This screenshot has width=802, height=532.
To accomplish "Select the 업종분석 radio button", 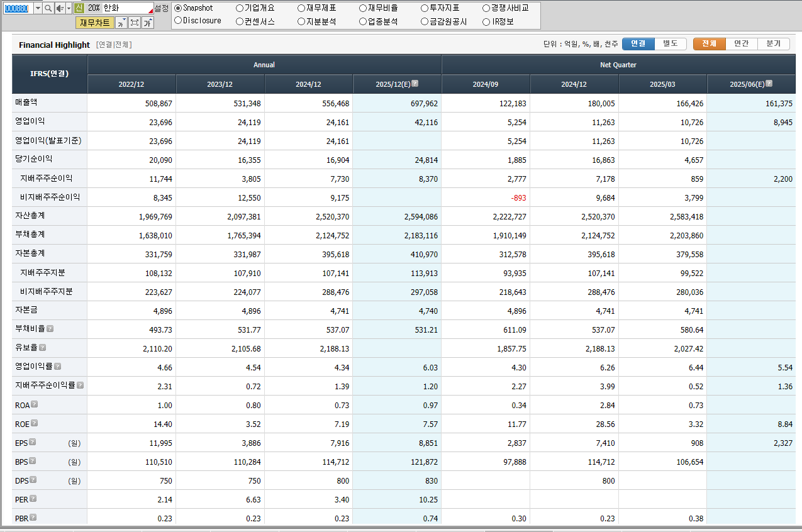I will click(x=363, y=21).
